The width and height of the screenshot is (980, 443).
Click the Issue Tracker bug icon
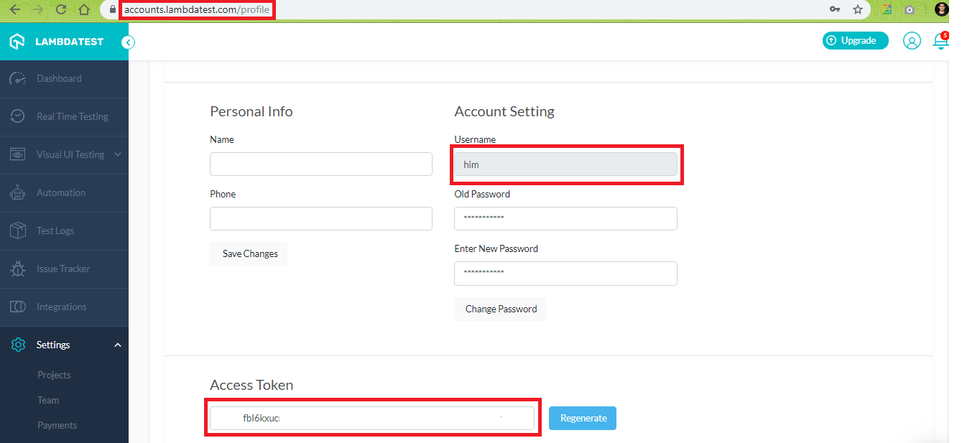(18, 269)
